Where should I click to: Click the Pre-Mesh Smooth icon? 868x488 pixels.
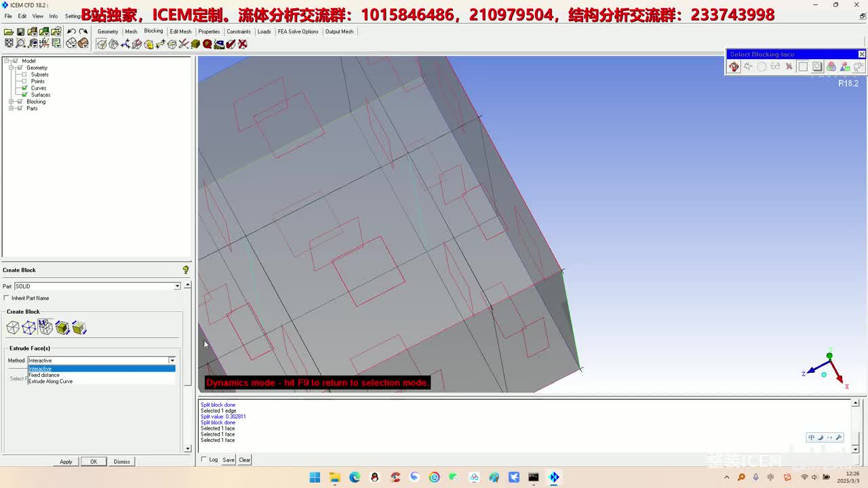[x=219, y=44]
